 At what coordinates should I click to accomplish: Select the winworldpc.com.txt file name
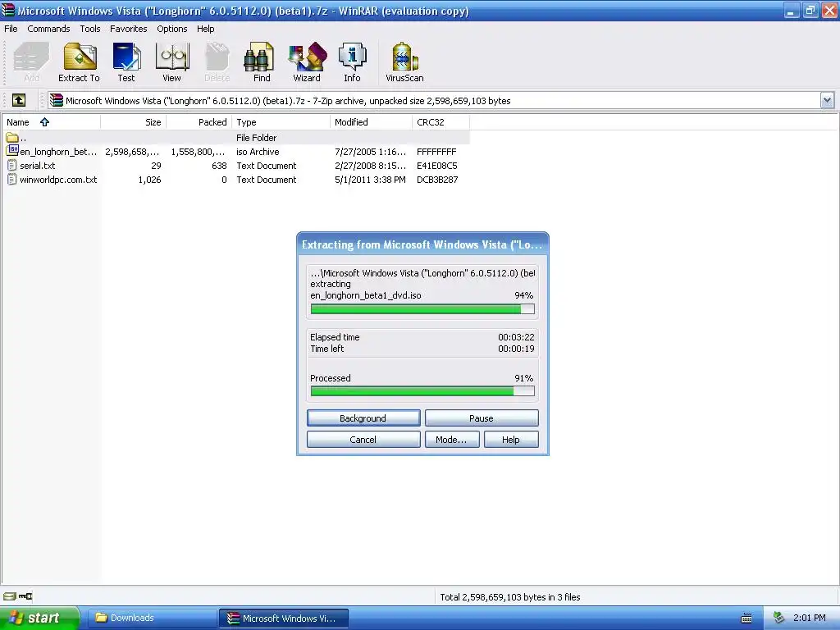click(58, 180)
